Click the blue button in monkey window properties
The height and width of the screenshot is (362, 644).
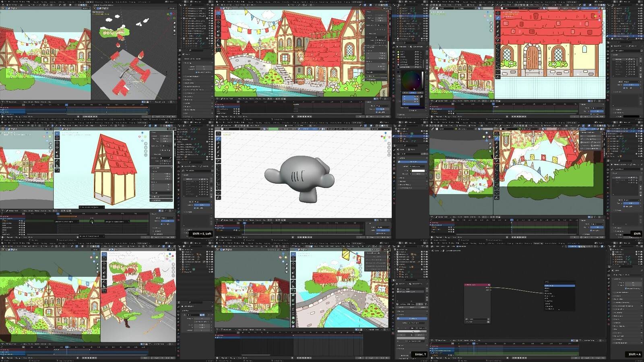click(x=413, y=161)
